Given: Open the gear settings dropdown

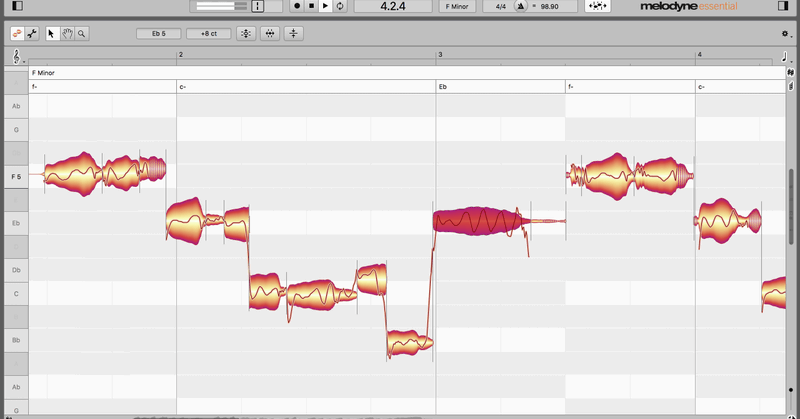Looking at the screenshot, I should click(786, 34).
